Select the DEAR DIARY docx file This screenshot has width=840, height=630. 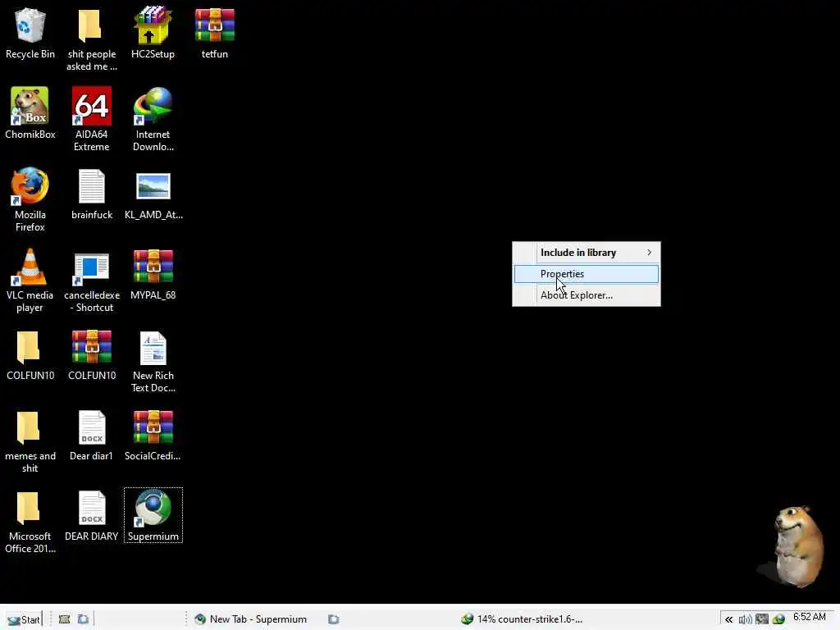[92, 515]
